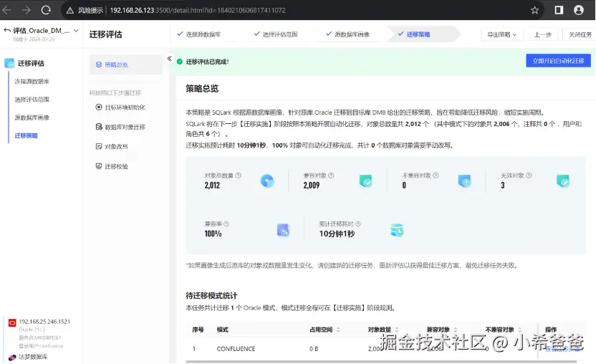Expand the 评估_Oracle_DM task dropdown chevron
Image resolution: width=596 pixels, height=364 pixels.
tap(76, 30)
